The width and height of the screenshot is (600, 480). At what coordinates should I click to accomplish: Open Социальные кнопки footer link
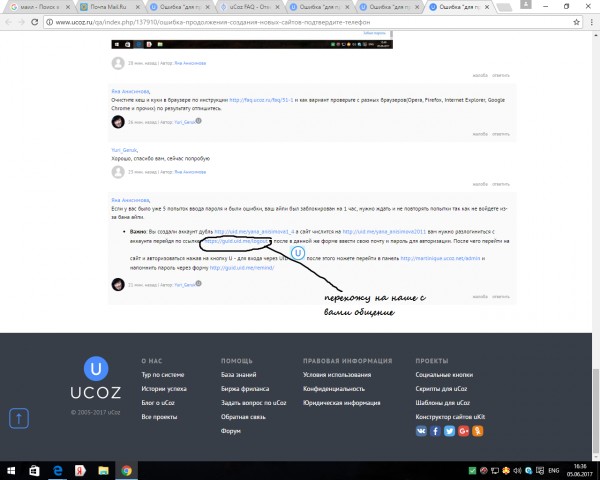tap(444, 375)
